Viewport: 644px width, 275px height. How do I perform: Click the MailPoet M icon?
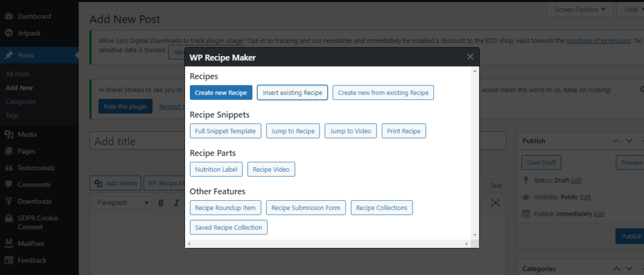tap(9, 244)
